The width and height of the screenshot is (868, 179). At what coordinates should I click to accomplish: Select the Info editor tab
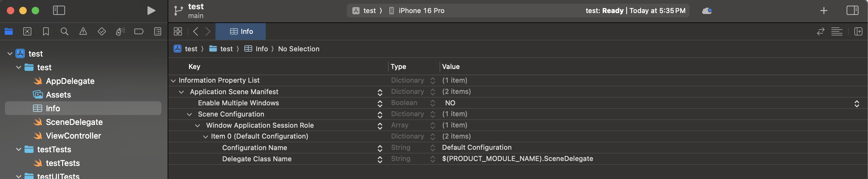coord(241,32)
